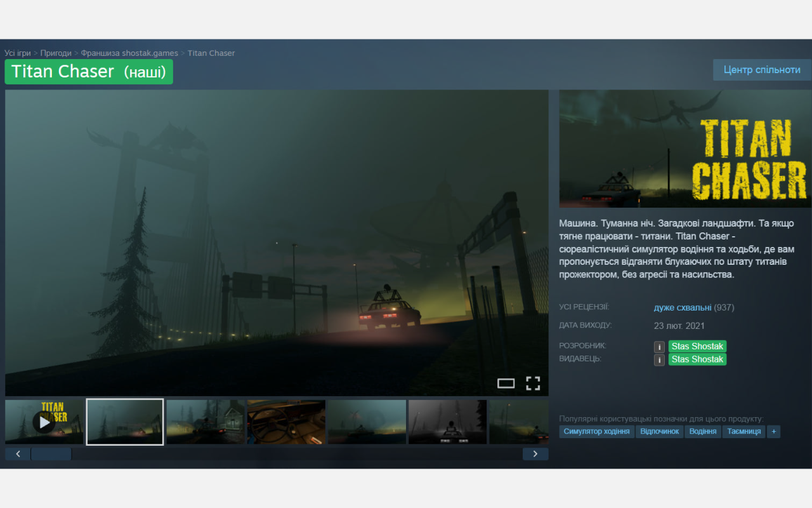Click the info icon beside the developer name
812x508 pixels.
coord(660,347)
